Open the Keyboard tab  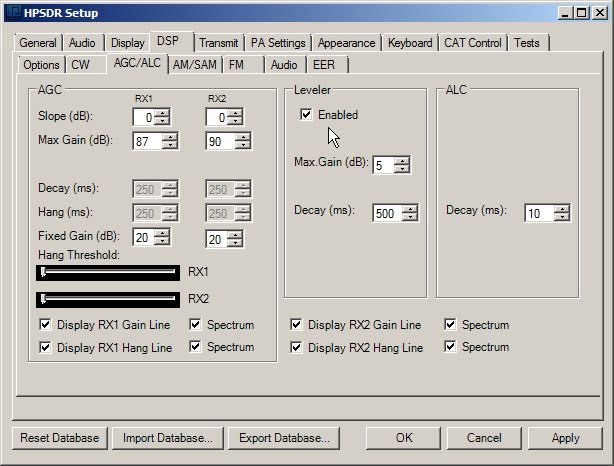coord(410,43)
